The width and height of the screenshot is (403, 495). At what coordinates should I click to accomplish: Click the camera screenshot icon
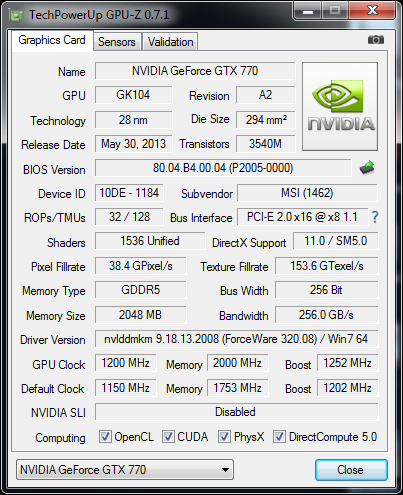[x=376, y=40]
